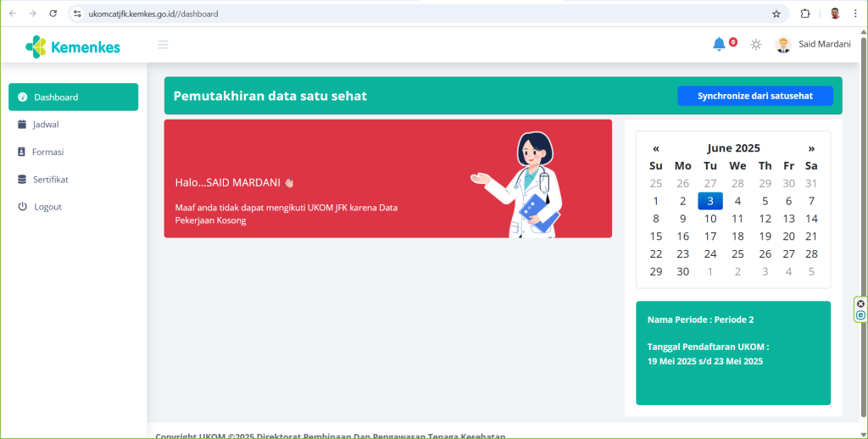Open Jadwal from the sidebar
Viewport: 868px width, 439px height.
(x=46, y=125)
